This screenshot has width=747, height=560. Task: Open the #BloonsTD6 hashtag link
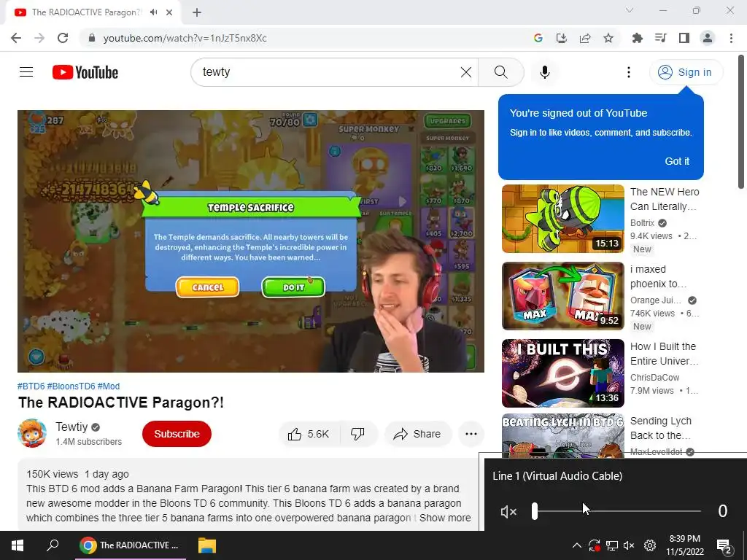71,386
